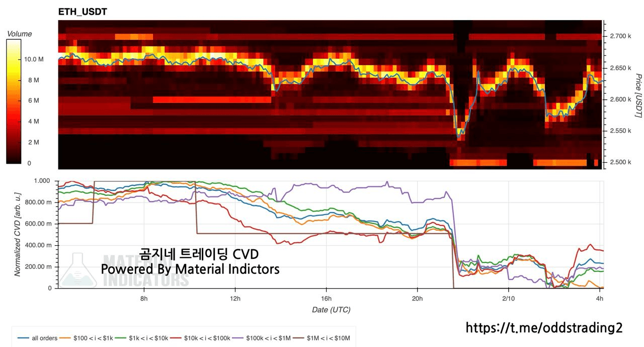Screen dimensions: 644x347
Task: Click the 8h time axis tick
Action: tap(144, 298)
